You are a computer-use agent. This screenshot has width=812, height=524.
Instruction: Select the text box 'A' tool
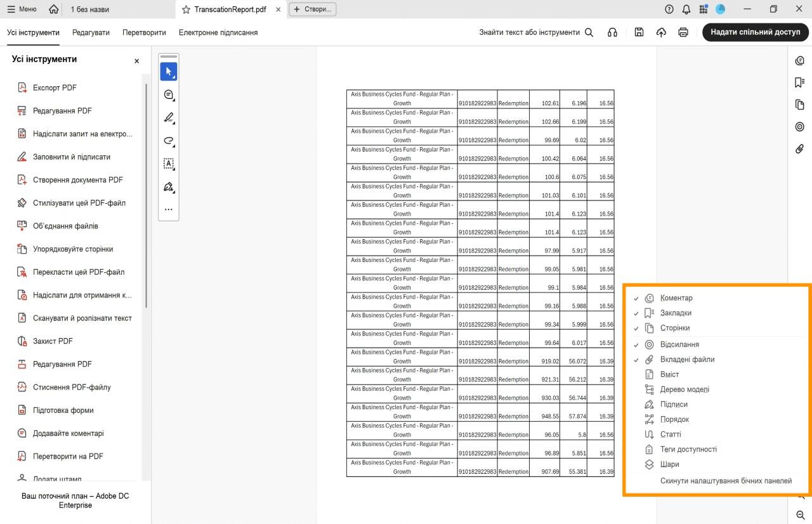169,164
